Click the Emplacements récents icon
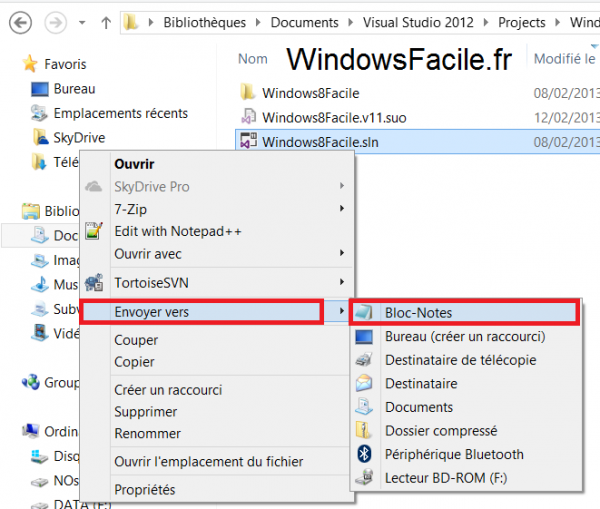Image resolution: width=600 pixels, height=509 pixels. [39, 113]
